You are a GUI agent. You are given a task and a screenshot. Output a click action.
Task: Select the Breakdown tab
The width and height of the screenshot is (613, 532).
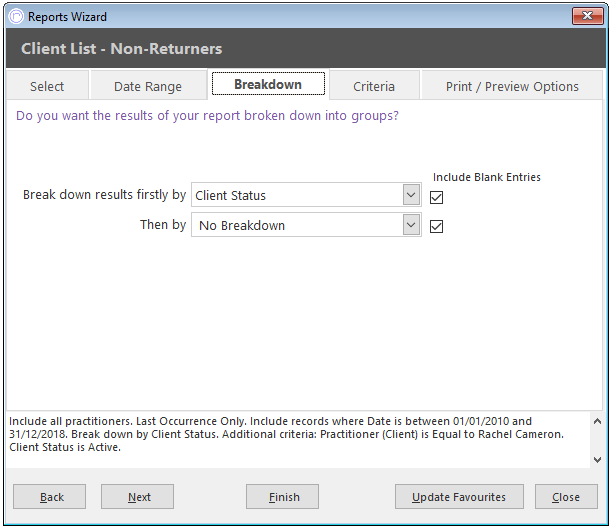[268, 84]
